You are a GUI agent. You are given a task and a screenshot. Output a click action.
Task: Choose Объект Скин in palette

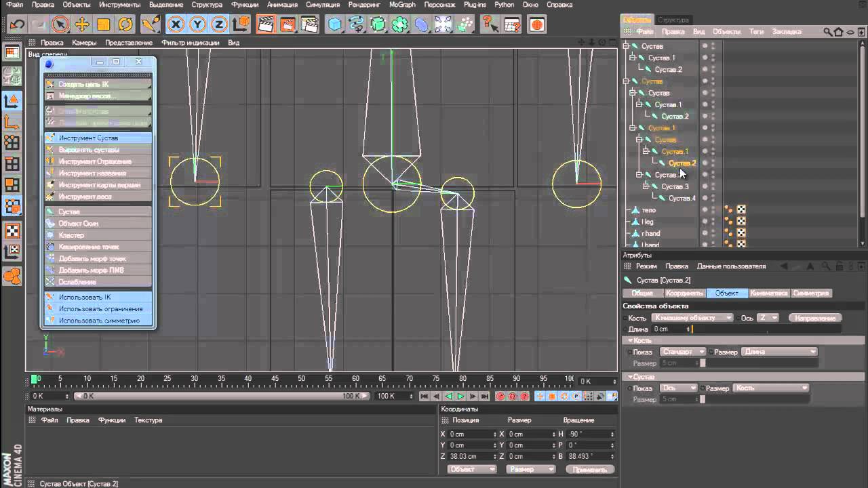pos(98,223)
